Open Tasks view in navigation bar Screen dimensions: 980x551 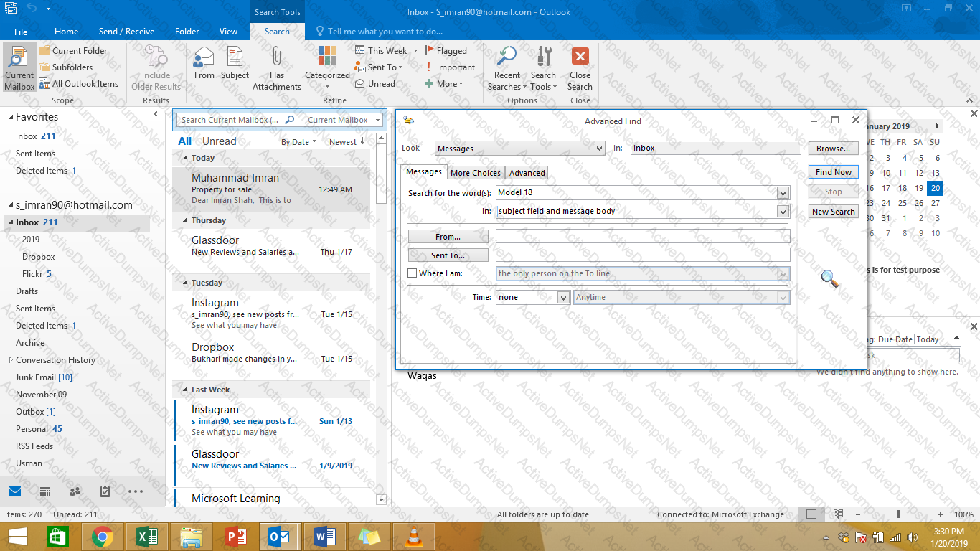[105, 491]
